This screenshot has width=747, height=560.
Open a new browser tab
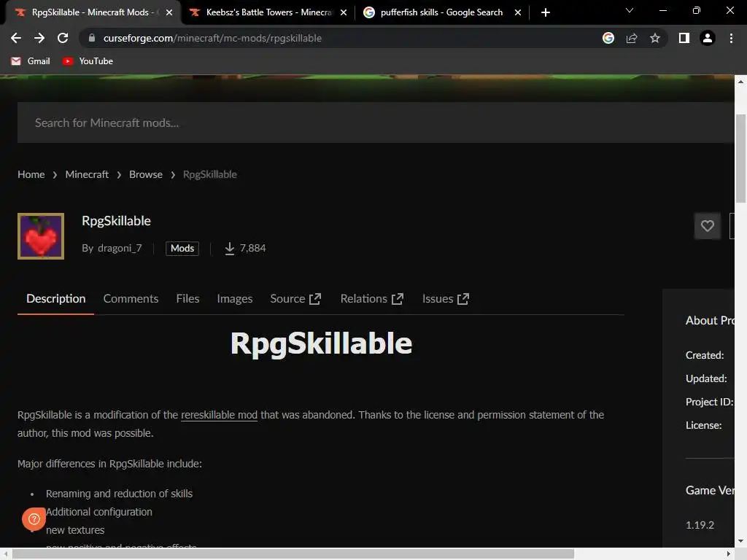[x=546, y=12]
